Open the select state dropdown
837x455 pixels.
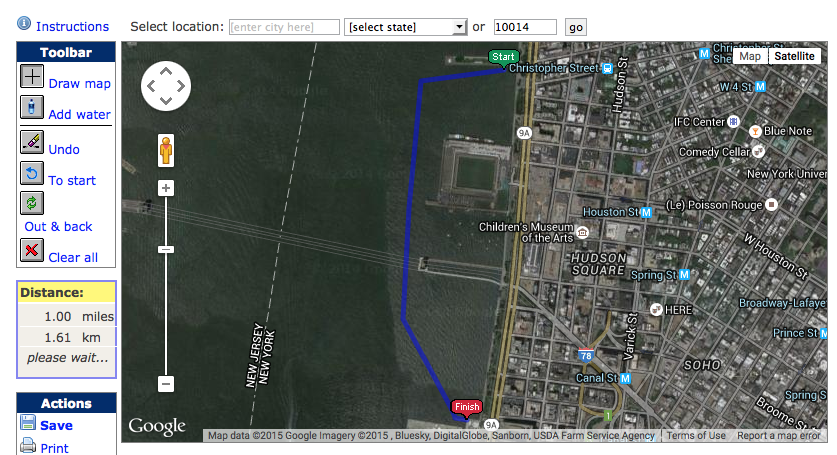[406, 27]
